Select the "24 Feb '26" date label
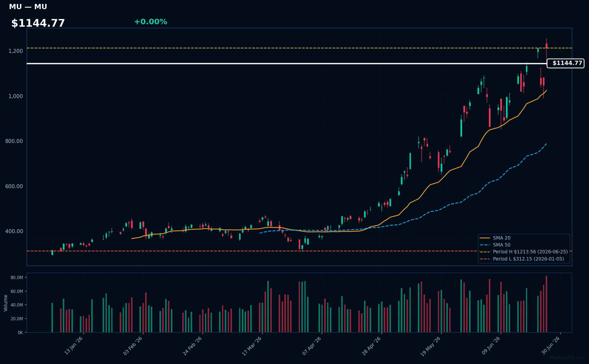This screenshot has height=364, width=589. coord(193,346)
